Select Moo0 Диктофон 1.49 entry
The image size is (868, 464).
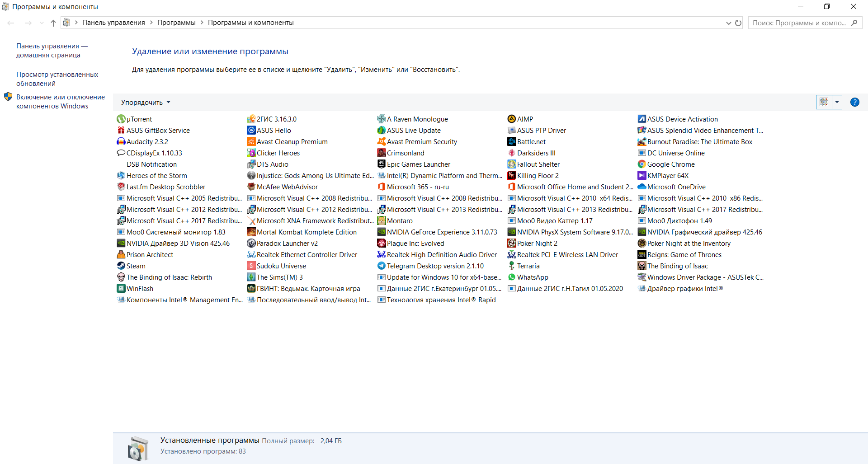675,221
